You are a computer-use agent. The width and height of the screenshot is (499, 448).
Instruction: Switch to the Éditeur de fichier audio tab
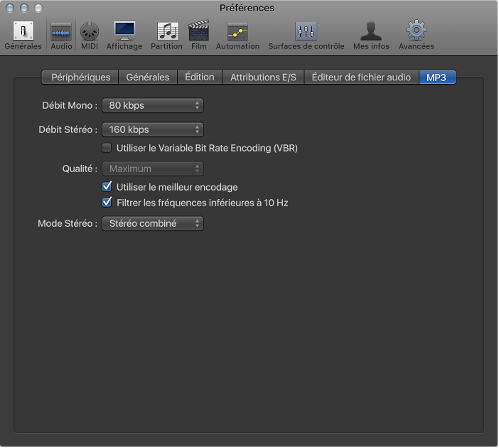point(362,78)
